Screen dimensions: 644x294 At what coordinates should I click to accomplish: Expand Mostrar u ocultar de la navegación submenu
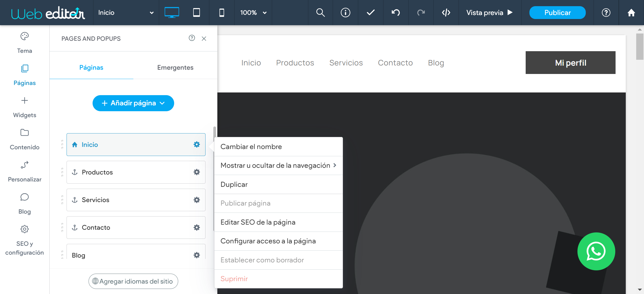click(279, 165)
